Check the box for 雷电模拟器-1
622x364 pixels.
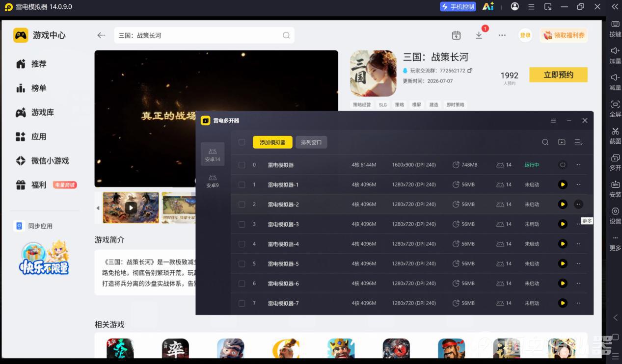[x=242, y=184]
